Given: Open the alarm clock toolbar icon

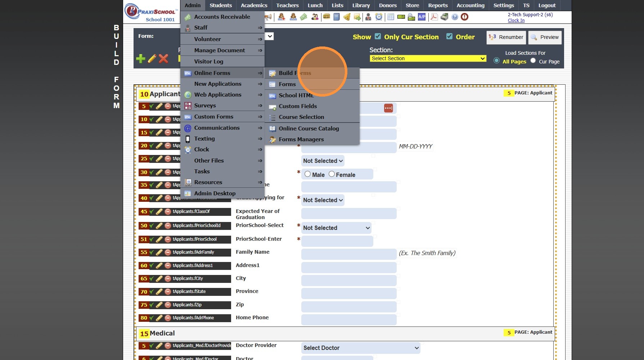Looking at the screenshot, I should click(x=379, y=17).
